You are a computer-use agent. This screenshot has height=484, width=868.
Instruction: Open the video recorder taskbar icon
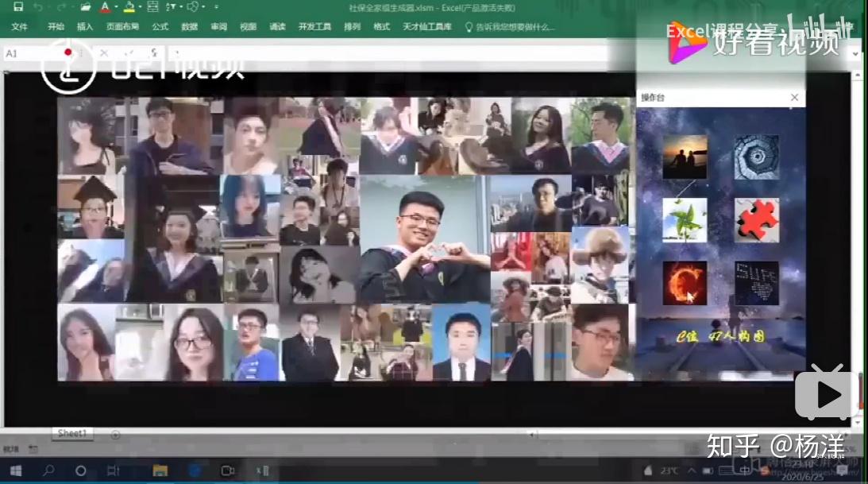point(227,470)
